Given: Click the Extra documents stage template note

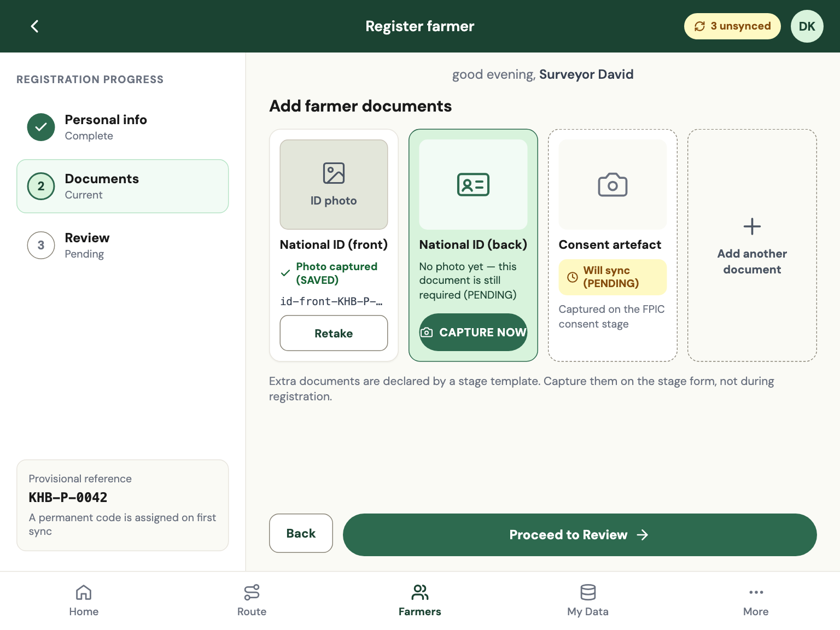Looking at the screenshot, I should (x=522, y=389).
